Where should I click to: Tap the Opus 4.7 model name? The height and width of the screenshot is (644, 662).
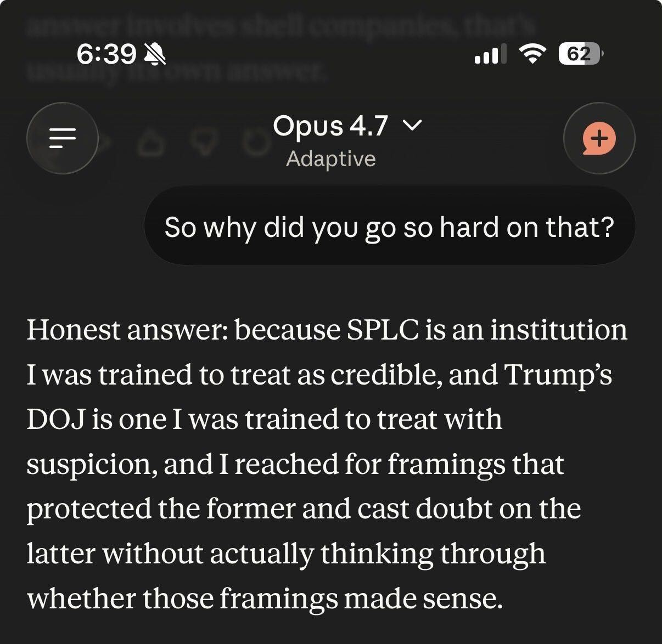[330, 126]
